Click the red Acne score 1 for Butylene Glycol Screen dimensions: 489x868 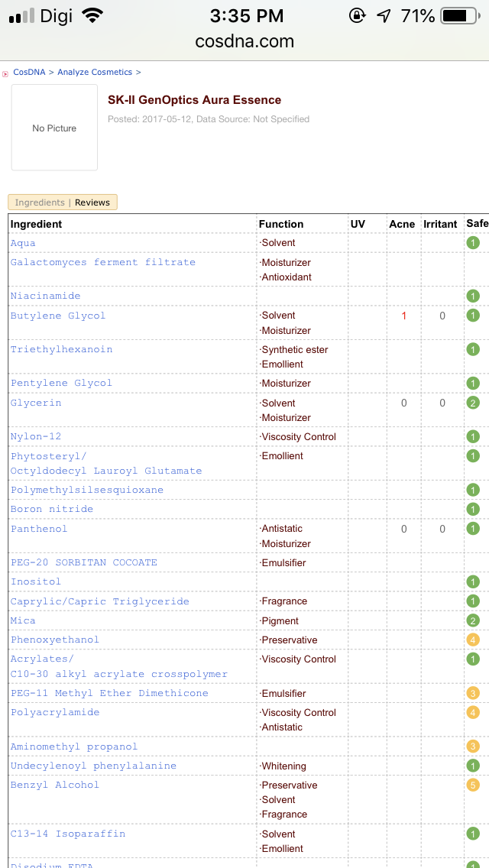click(403, 316)
